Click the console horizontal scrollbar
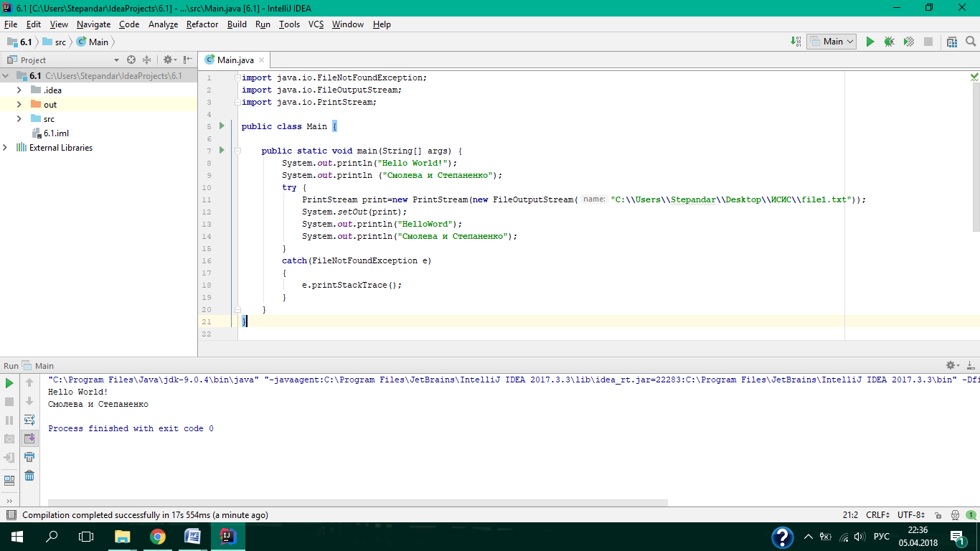Viewport: 980px width, 551px height. pyautogui.click(x=358, y=503)
